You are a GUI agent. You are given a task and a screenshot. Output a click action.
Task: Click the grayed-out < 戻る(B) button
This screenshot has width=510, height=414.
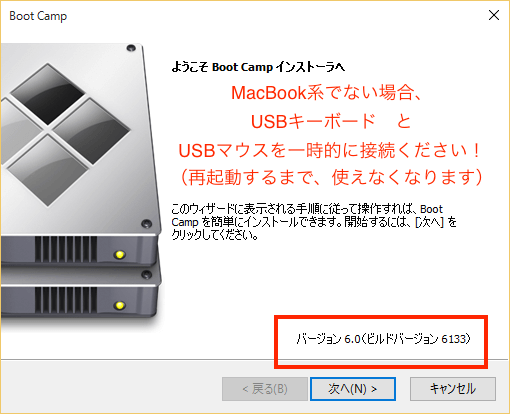tap(265, 389)
